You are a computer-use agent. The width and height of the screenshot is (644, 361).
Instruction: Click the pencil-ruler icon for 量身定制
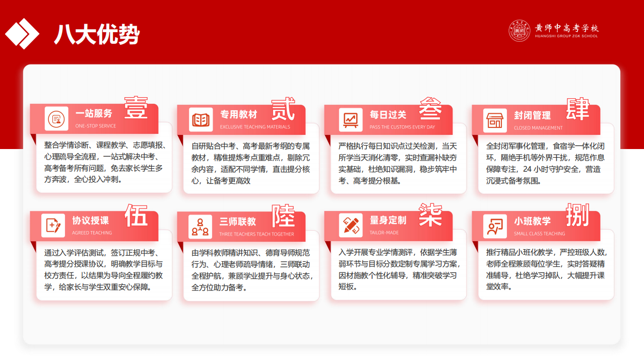[x=351, y=225]
